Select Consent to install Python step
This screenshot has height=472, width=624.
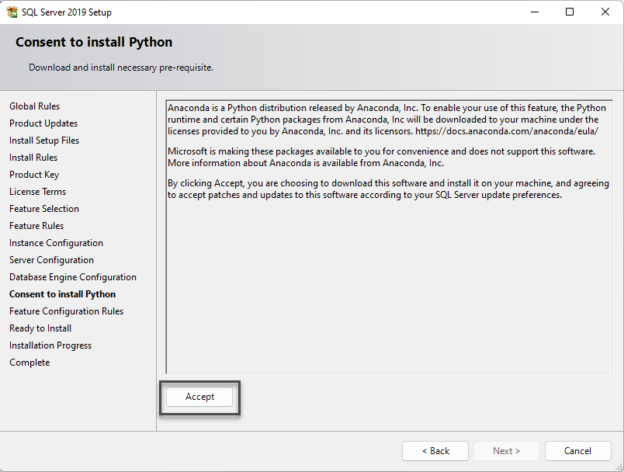pos(62,294)
